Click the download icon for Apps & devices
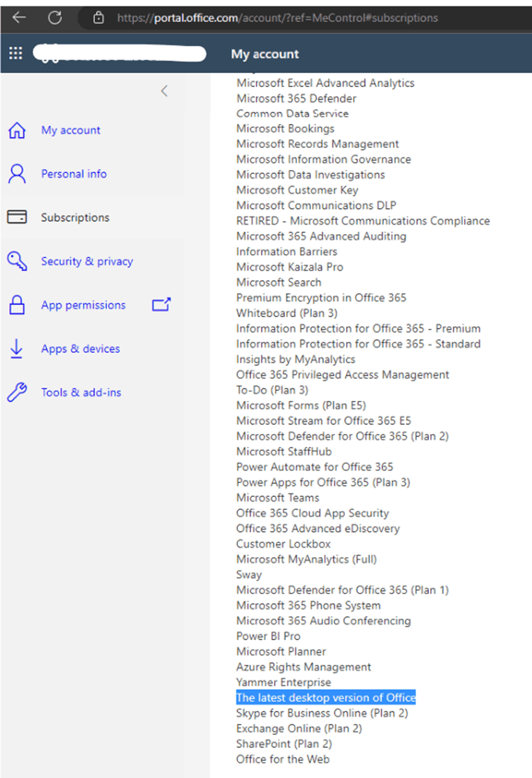Viewport: 532px width, 778px height. coord(17,349)
